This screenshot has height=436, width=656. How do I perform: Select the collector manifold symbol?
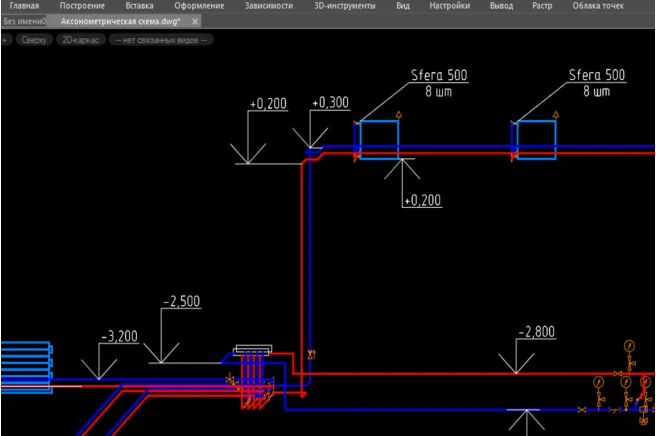[x=252, y=351]
